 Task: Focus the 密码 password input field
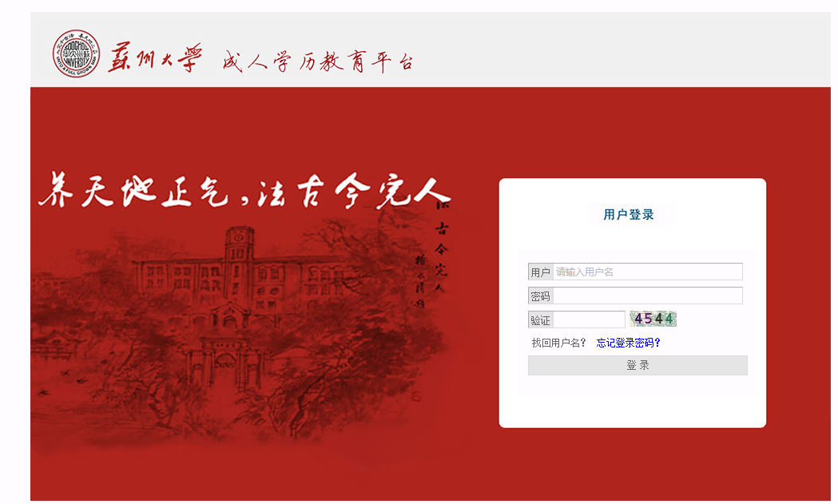click(647, 296)
